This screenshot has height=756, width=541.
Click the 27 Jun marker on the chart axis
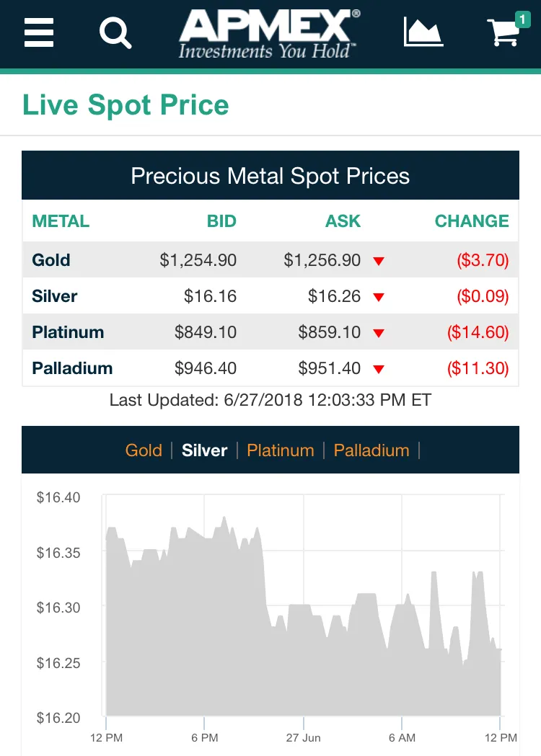303,738
